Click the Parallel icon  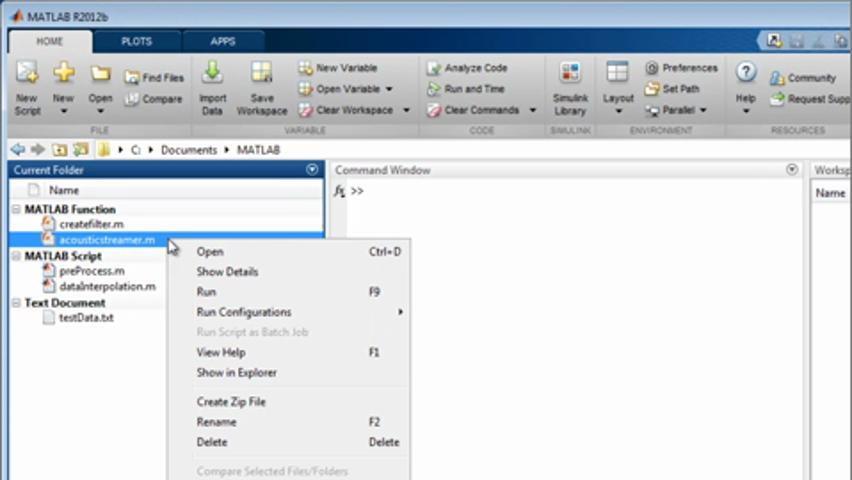coord(652,110)
